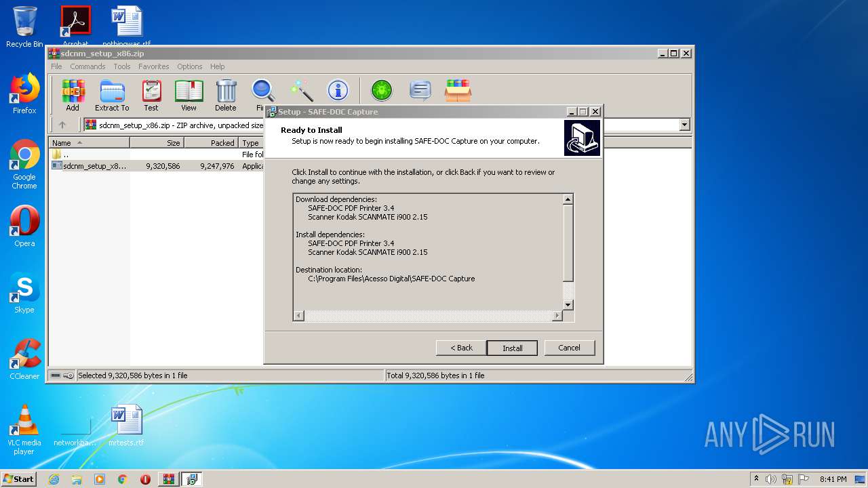Screen dimensions: 868x488
Task: Open the File menu
Action: [56, 66]
